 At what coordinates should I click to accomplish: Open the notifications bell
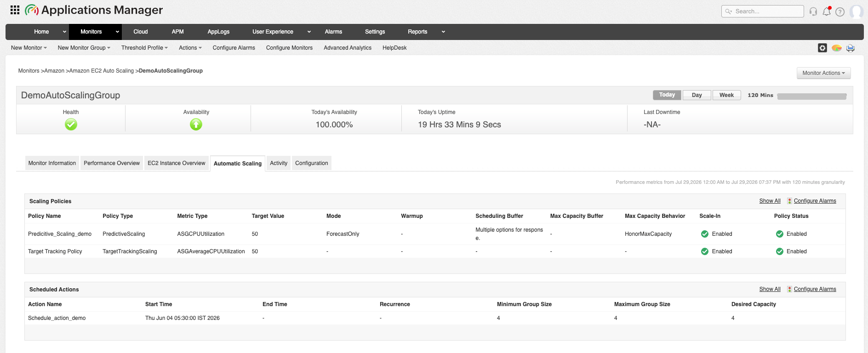(827, 11)
